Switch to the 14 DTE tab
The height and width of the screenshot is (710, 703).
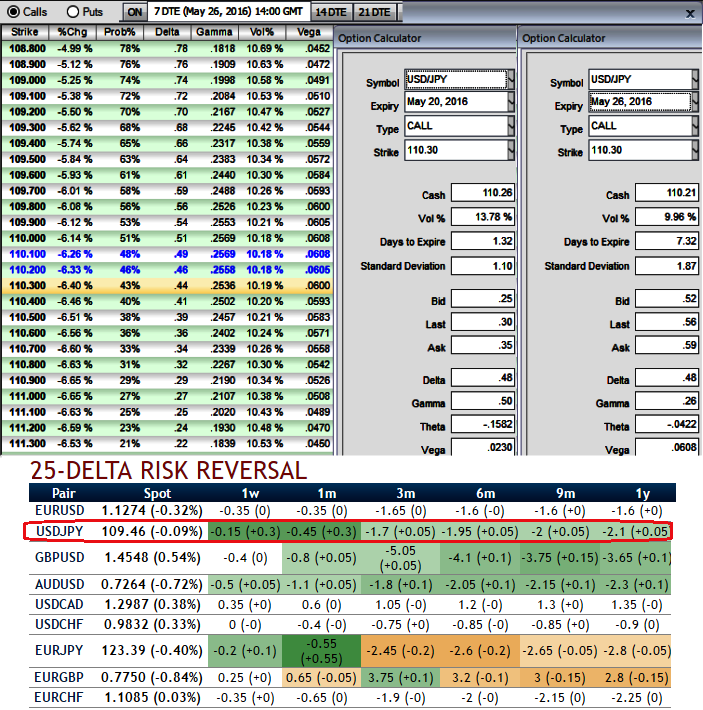(330, 12)
